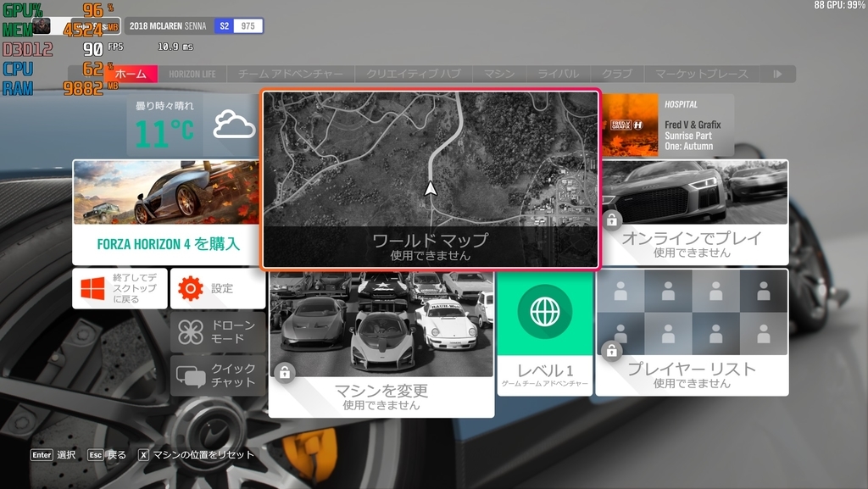868x489 pixels.
Task: Click the orange settings gear icon
Action: click(191, 288)
